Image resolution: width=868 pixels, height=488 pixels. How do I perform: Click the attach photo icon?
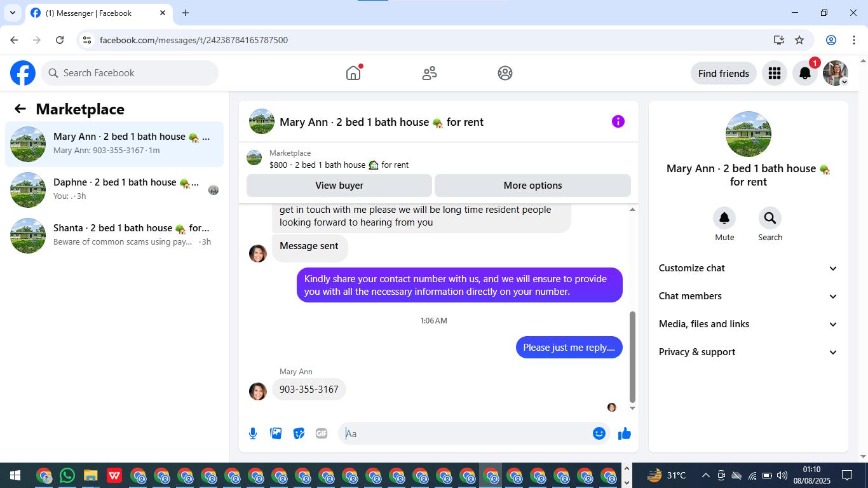click(276, 433)
